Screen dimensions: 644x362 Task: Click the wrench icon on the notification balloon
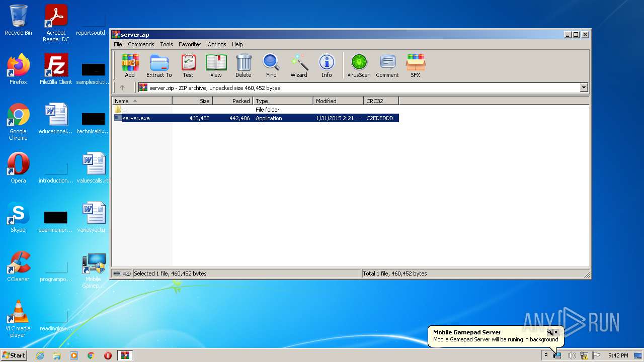coord(549,332)
